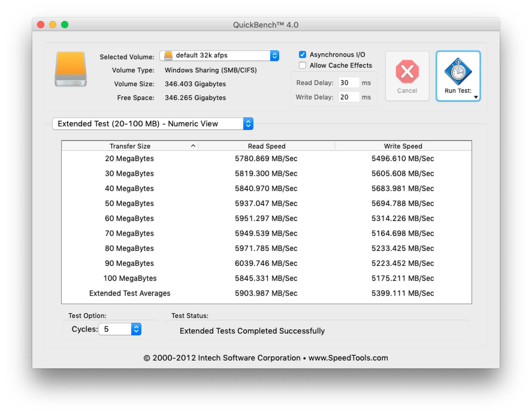
Task: Click the www.SpeedTools.com copyright text
Action: click(x=348, y=358)
